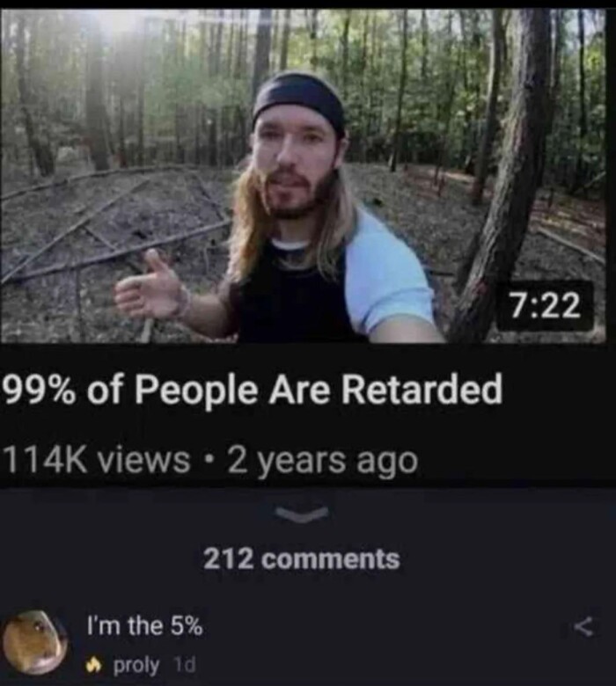Open proly's user profile name
This screenshot has width=616, height=686.
136,667
